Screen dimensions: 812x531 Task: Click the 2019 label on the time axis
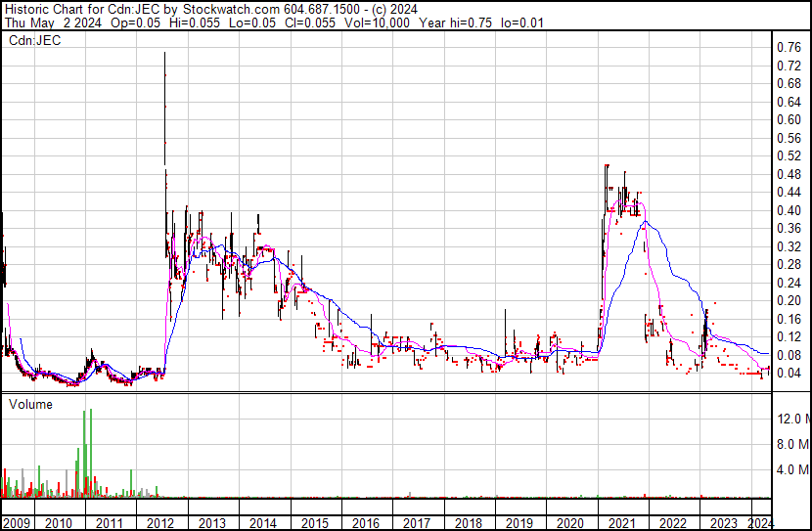(x=519, y=523)
